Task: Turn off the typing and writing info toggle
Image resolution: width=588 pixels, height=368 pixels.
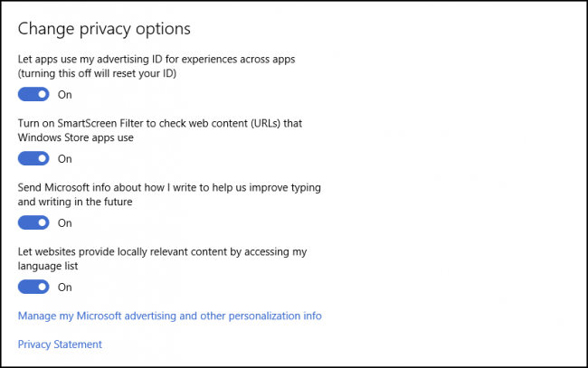Action: tap(33, 222)
